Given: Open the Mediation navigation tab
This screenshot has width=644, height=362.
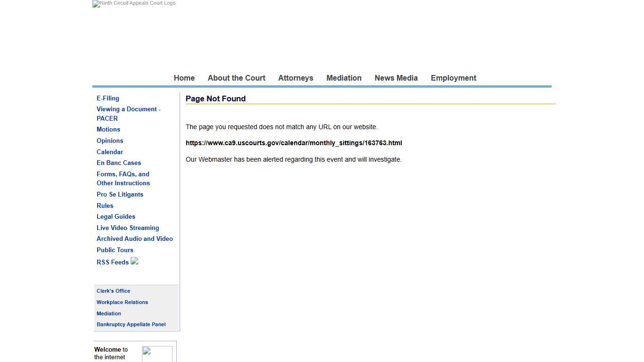Looking at the screenshot, I should [x=344, y=78].
